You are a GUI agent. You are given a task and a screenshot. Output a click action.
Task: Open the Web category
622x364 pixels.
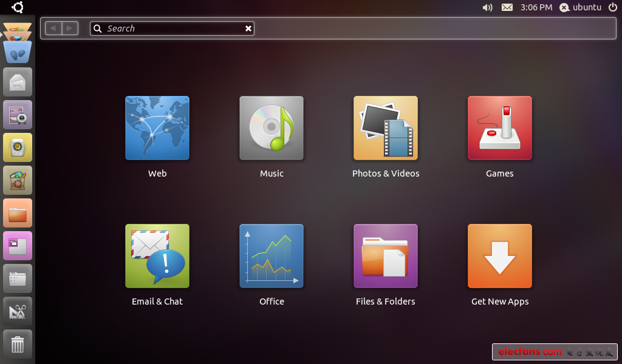pos(157,128)
